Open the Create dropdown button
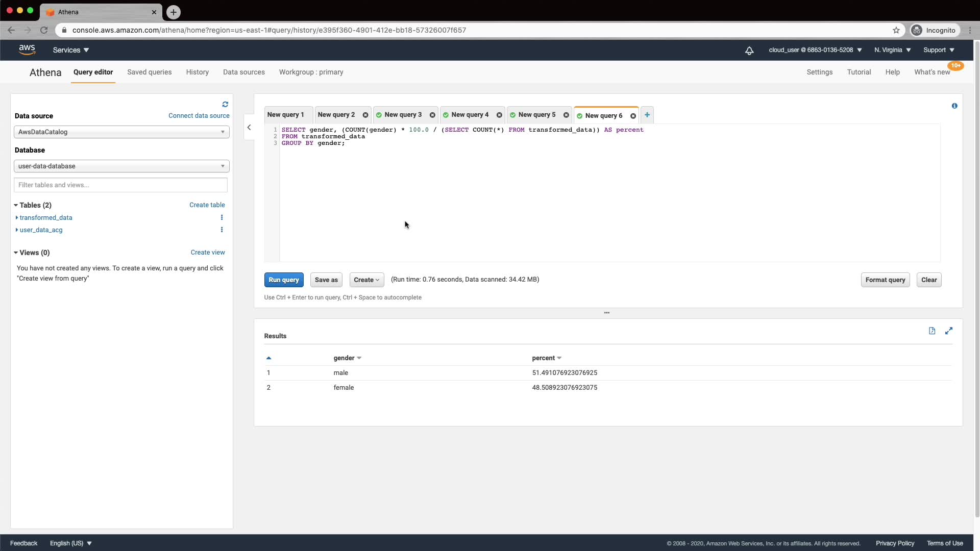980x551 pixels. coord(366,280)
